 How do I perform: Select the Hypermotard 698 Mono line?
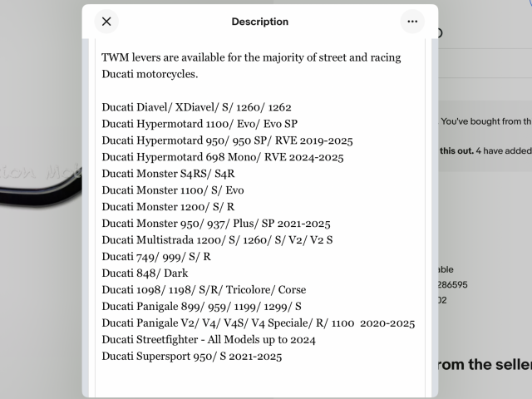click(x=223, y=157)
